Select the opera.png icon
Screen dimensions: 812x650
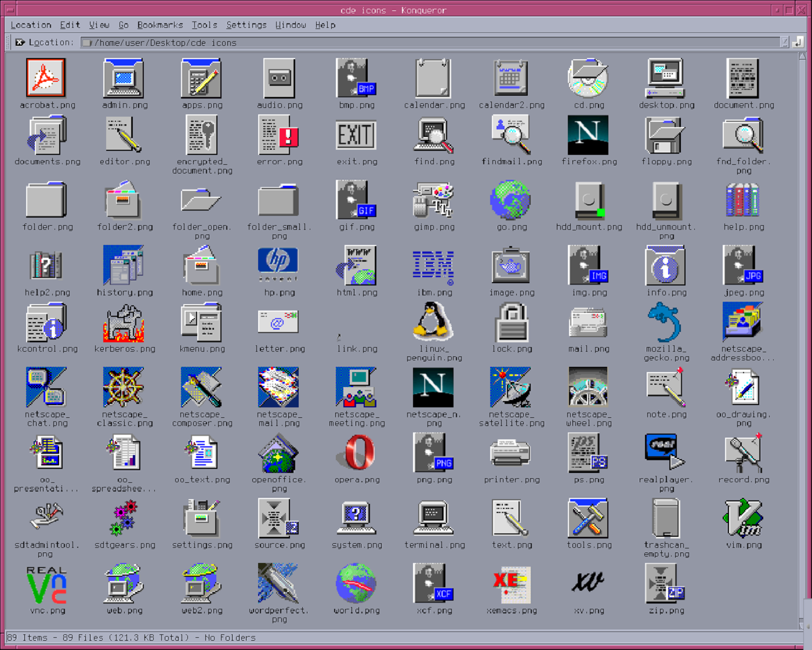[357, 453]
